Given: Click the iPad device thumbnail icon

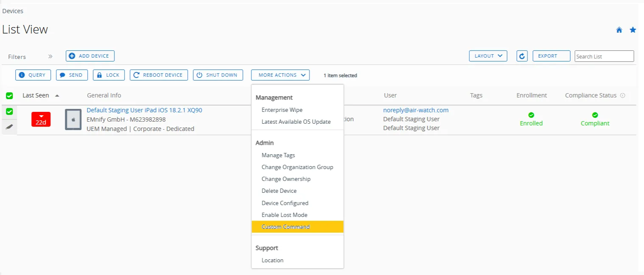Looking at the screenshot, I should point(73,119).
